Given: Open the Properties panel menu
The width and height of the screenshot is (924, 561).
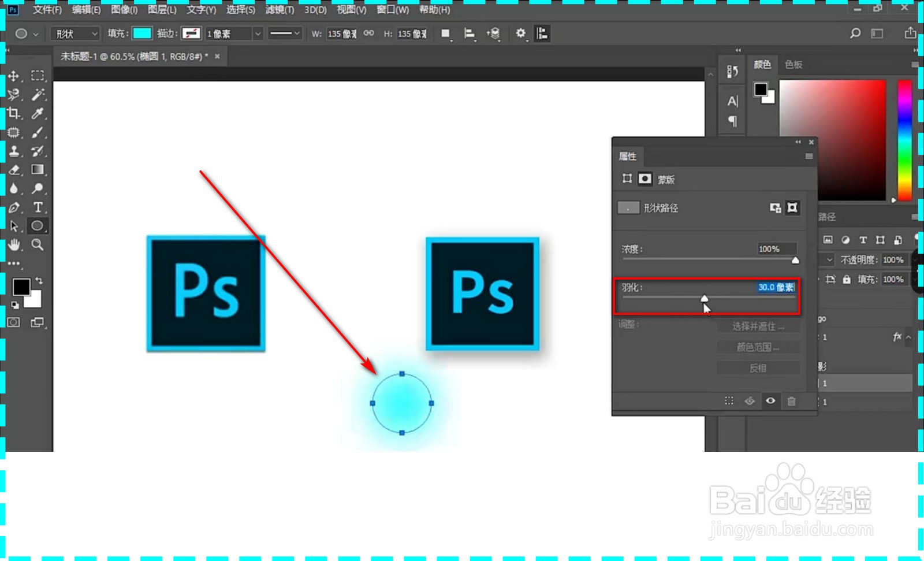Looking at the screenshot, I should pos(809,156).
